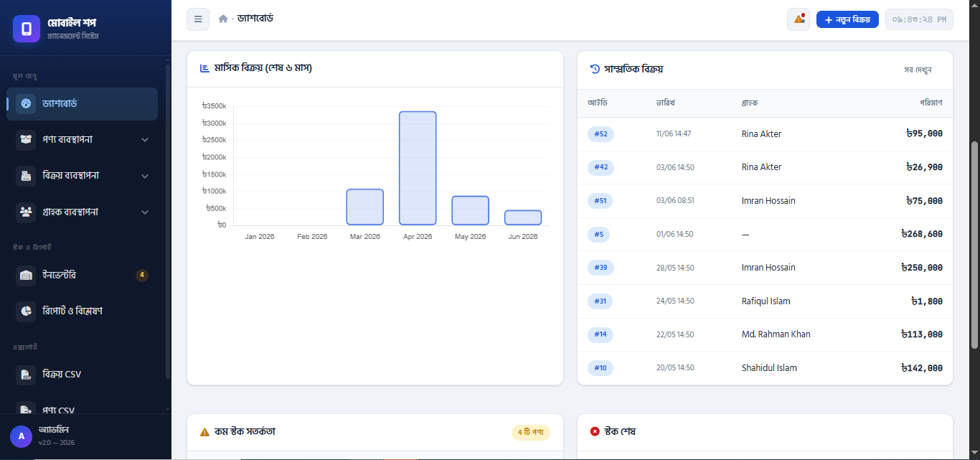Click the আডমিন user name
This screenshot has height=460, width=980.
tap(54, 430)
